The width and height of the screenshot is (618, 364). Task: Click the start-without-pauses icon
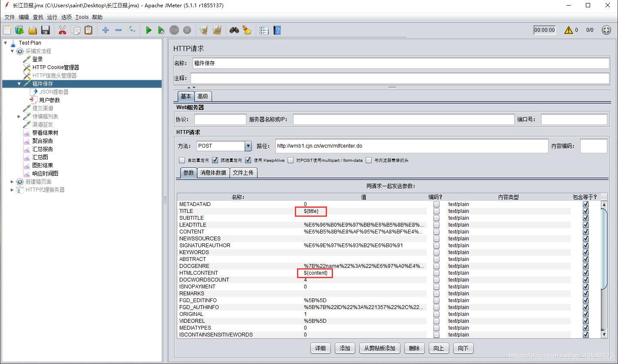click(161, 30)
